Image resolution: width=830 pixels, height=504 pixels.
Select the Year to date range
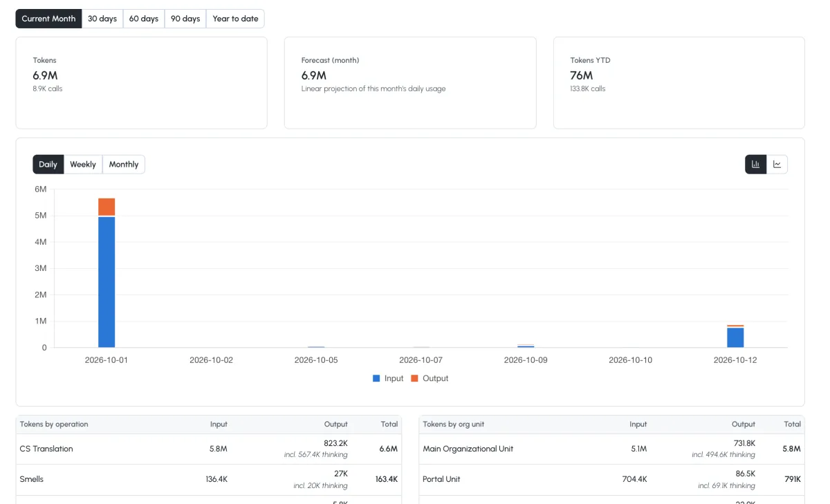click(235, 19)
